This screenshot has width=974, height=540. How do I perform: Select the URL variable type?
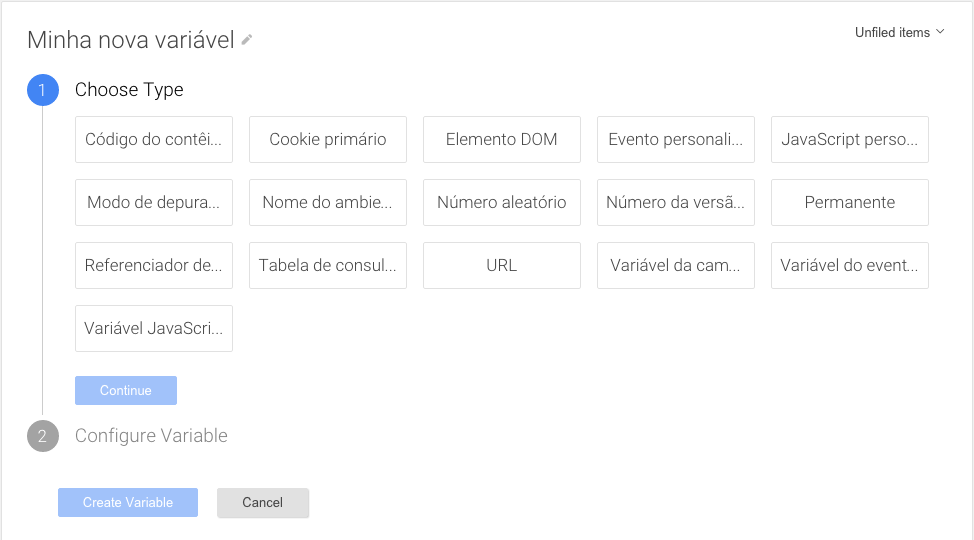pyautogui.click(x=502, y=266)
